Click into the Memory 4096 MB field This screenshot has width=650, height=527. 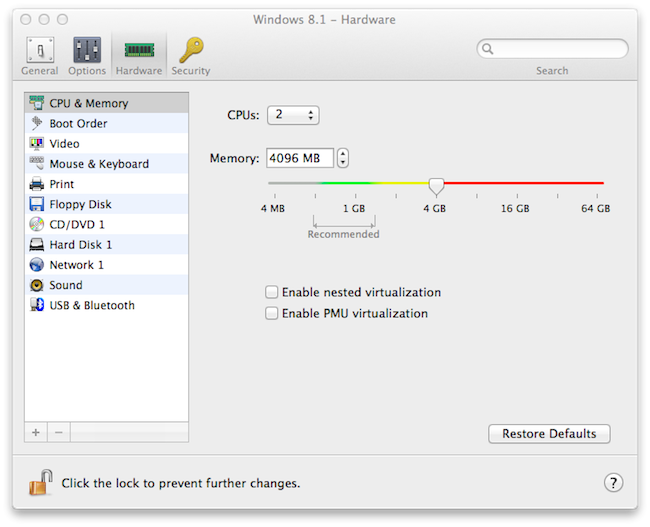pos(300,158)
